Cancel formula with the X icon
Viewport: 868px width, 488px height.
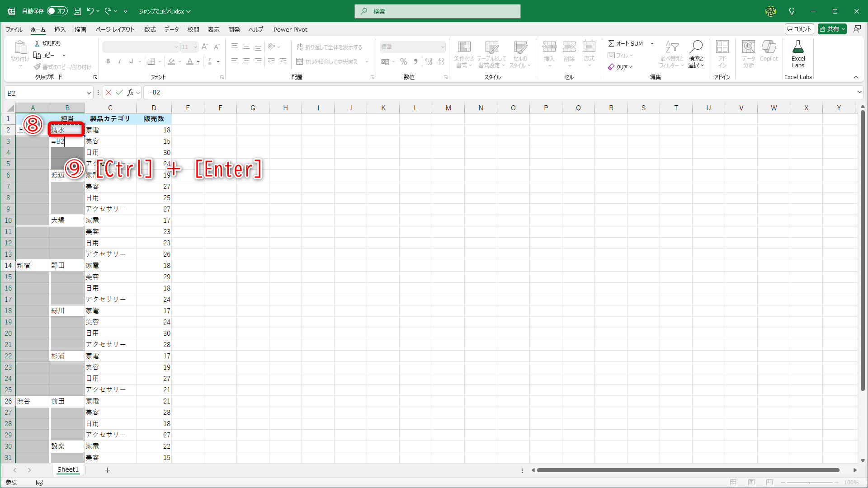[108, 93]
